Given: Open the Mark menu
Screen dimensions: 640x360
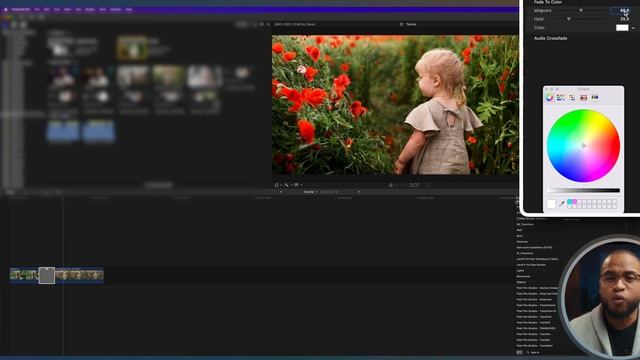Looking at the screenshot, I should [67, 9].
